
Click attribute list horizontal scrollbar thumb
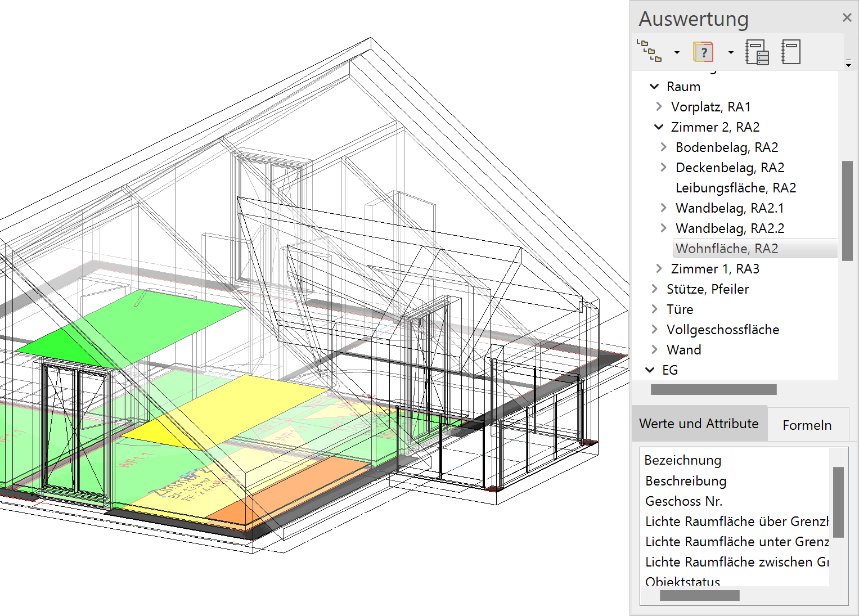[x=700, y=595]
